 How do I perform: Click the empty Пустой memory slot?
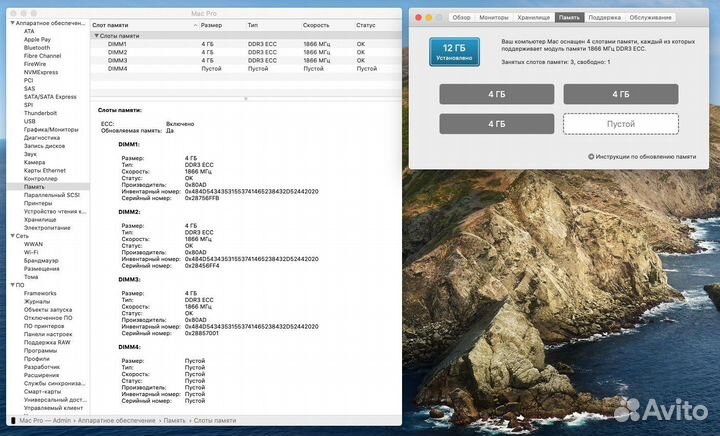pos(620,123)
